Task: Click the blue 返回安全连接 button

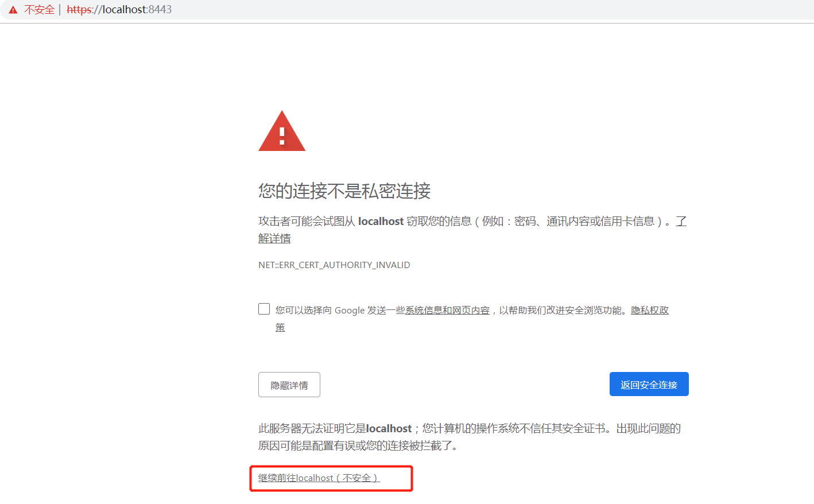Action: 649,384
